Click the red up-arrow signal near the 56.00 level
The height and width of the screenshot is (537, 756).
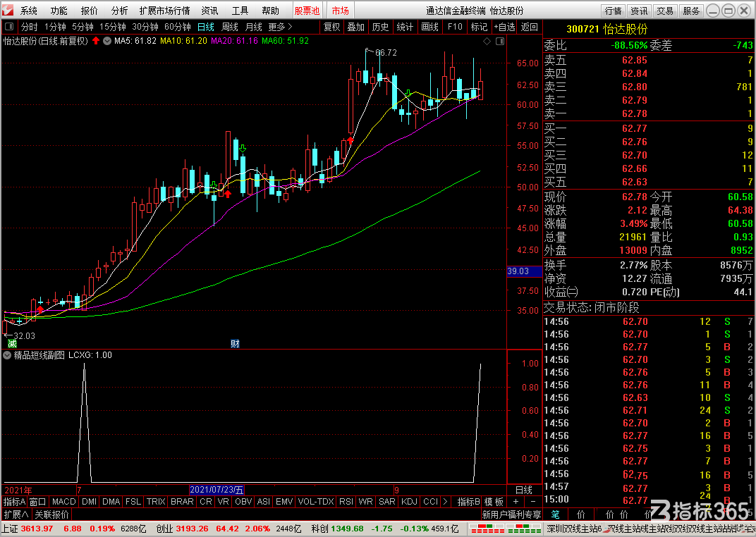[350, 140]
